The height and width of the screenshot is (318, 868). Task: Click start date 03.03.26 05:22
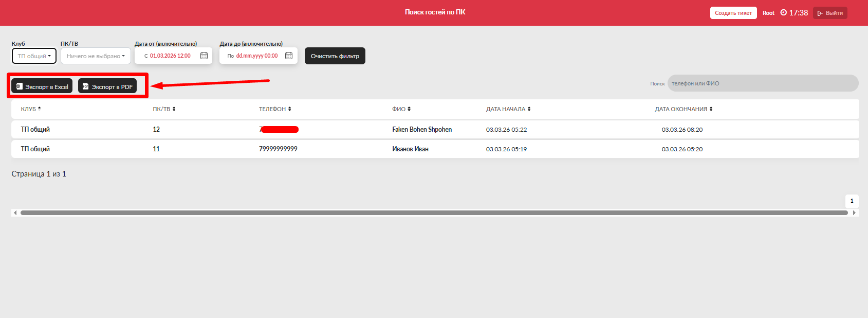point(506,130)
